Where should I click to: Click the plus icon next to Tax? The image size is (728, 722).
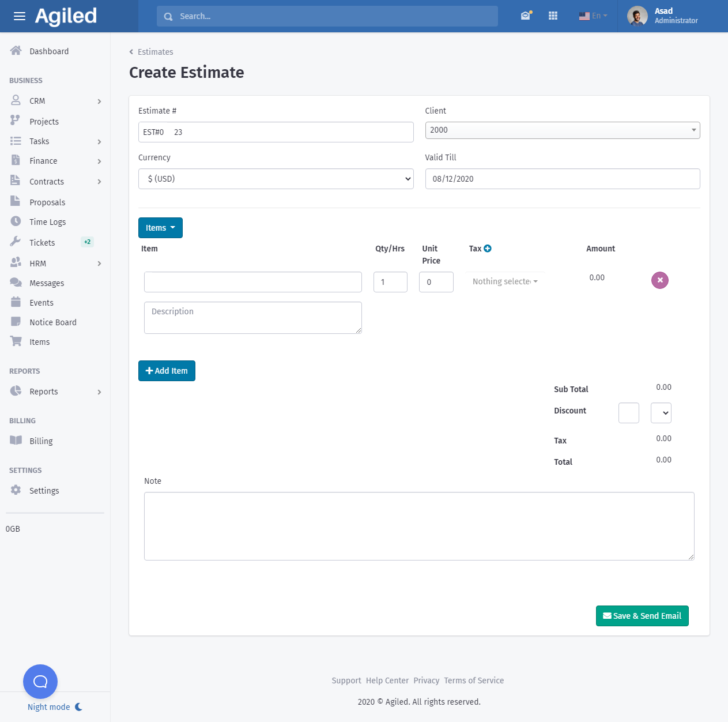click(488, 249)
